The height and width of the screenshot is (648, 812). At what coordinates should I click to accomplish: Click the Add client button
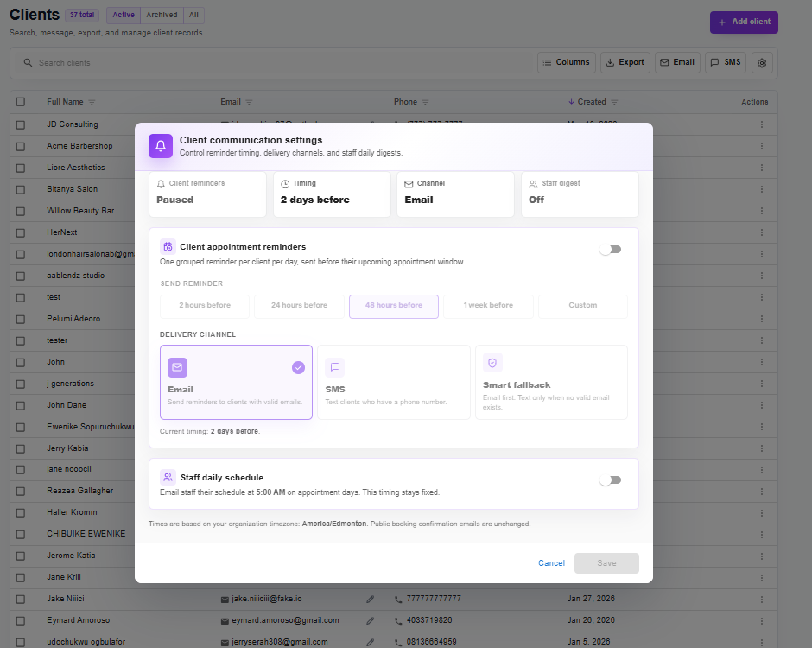pos(744,22)
